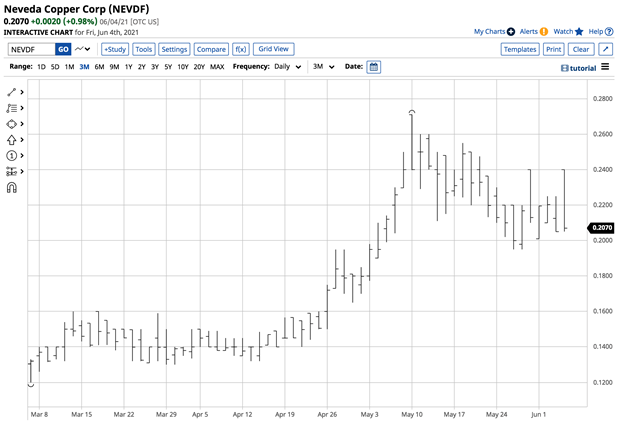This screenshot has height=427, width=624.
Task: Select the numbered circle annotation tool
Action: click(x=11, y=155)
